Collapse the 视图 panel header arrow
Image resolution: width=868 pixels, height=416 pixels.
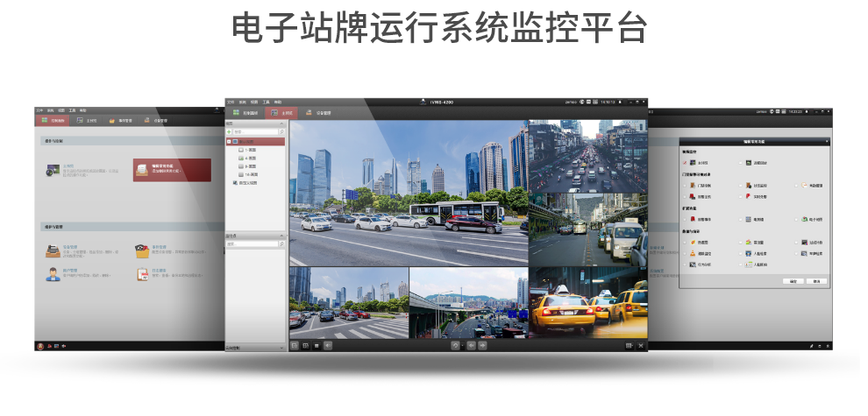pyautogui.click(x=282, y=124)
